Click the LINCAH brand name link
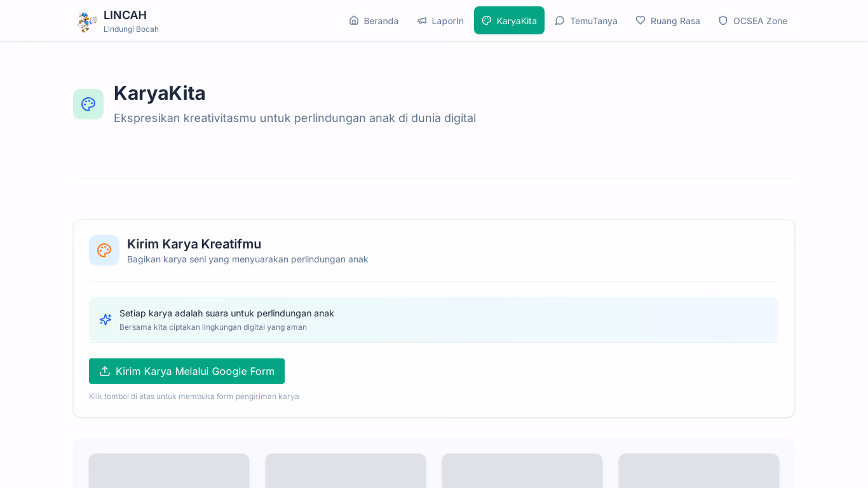Screen dimensions: 868x488 (125, 15)
